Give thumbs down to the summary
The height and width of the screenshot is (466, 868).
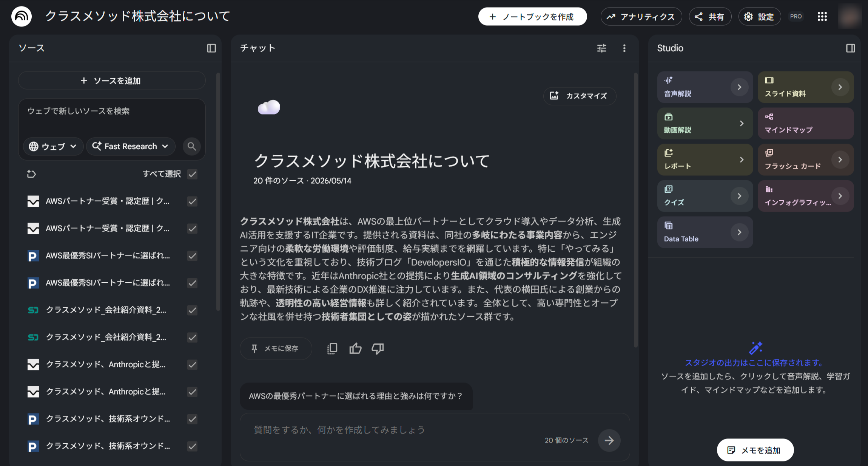pyautogui.click(x=378, y=348)
